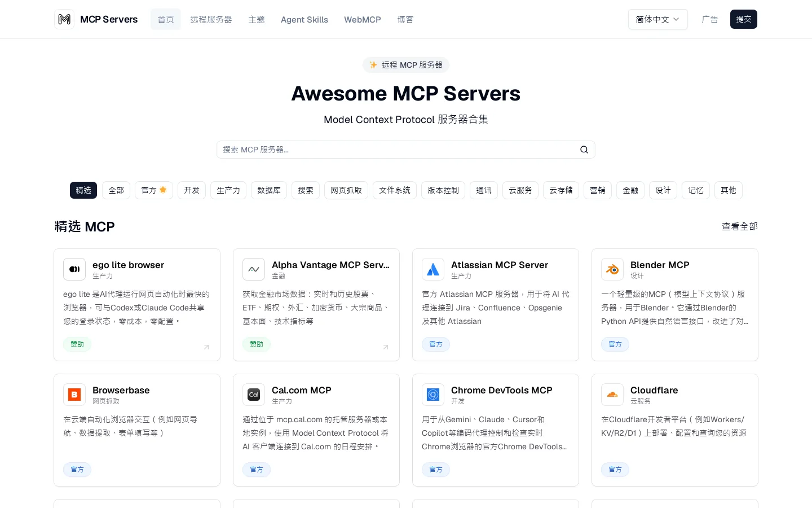The width and height of the screenshot is (812, 508).
Task: Open 远程服务器 nav item
Action: pyautogui.click(x=211, y=19)
